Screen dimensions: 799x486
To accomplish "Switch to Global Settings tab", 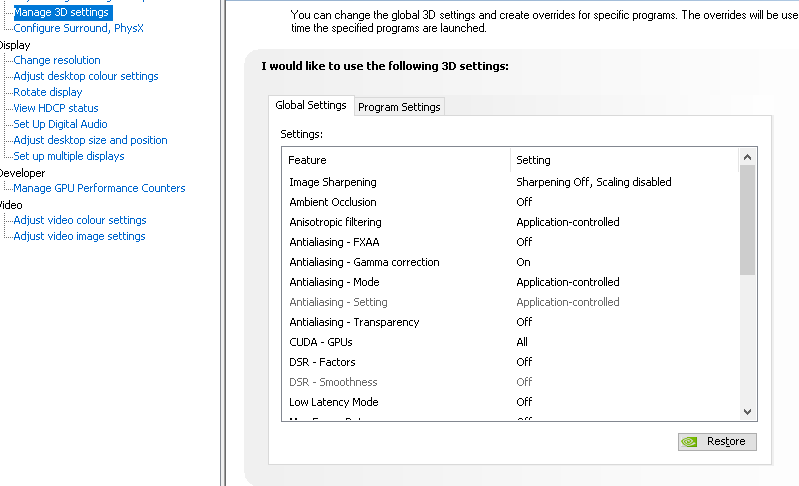I will click(311, 105).
